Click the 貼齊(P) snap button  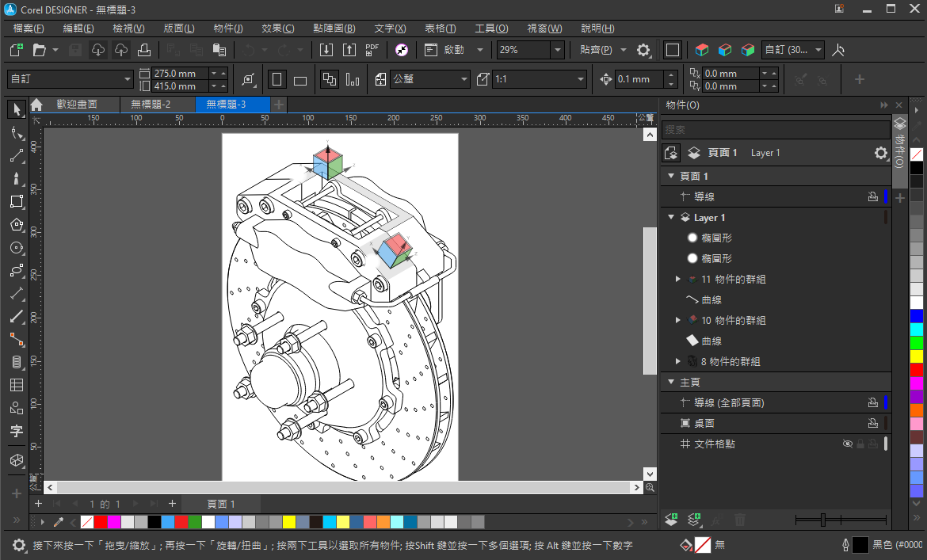(596, 50)
